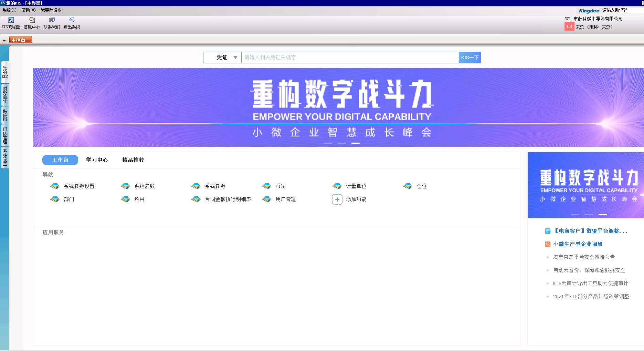Viewport: 644px width, 351px height.
Task: Open 部门 department management
Action: tap(69, 199)
